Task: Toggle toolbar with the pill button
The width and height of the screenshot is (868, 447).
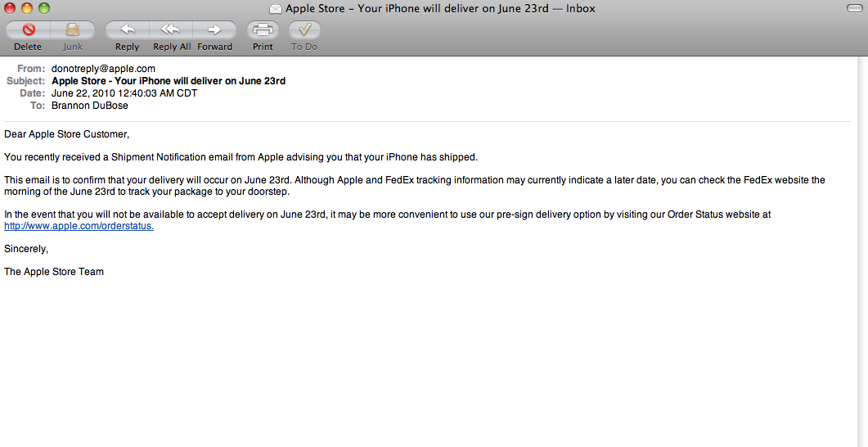Action: pos(855,8)
